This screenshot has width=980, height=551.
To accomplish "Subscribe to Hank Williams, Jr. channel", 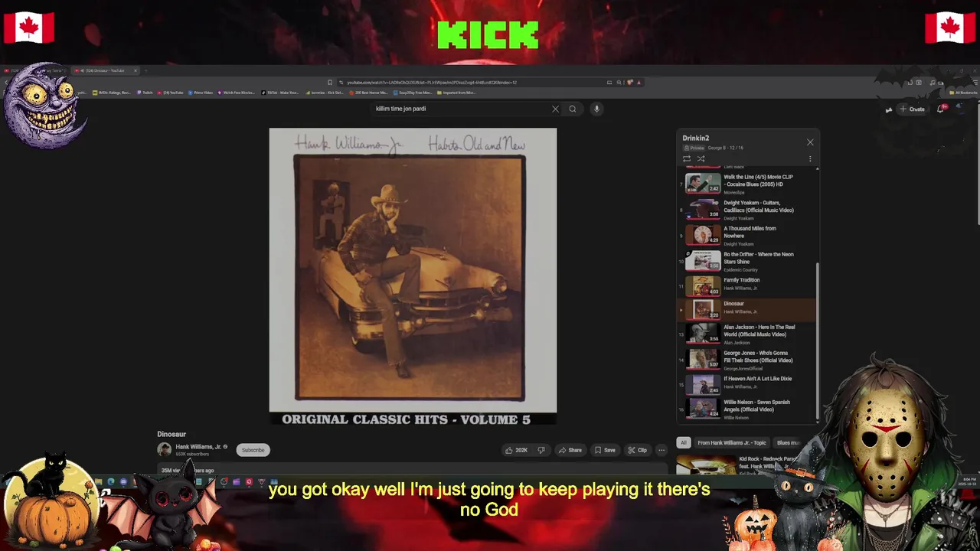I will 253,450.
